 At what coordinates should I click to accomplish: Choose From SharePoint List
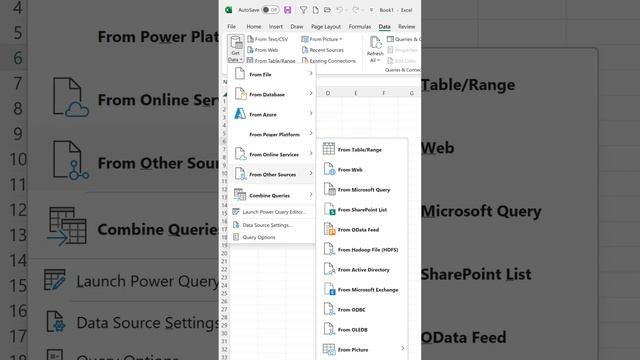click(362, 209)
